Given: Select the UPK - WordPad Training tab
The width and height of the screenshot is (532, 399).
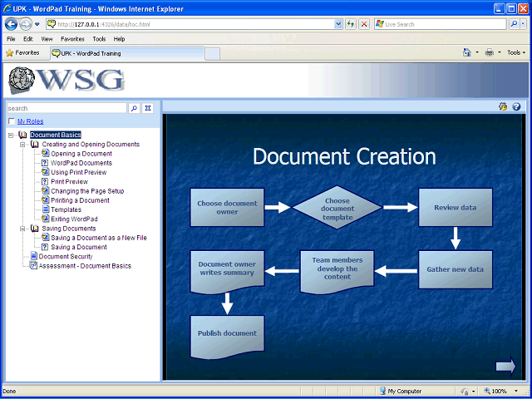Looking at the screenshot, I should [x=127, y=53].
